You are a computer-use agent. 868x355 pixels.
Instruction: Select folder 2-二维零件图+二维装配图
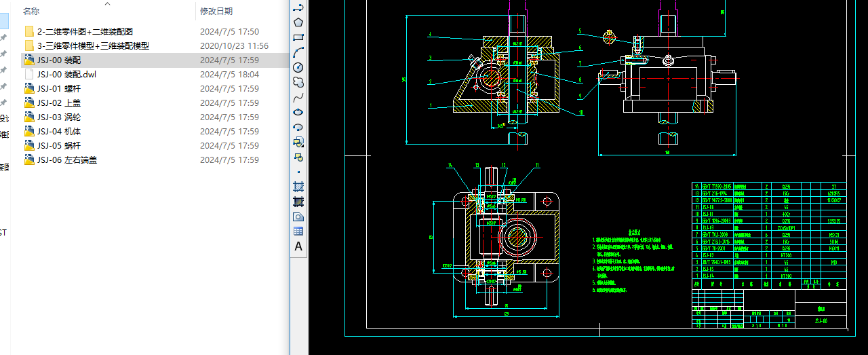(85, 31)
